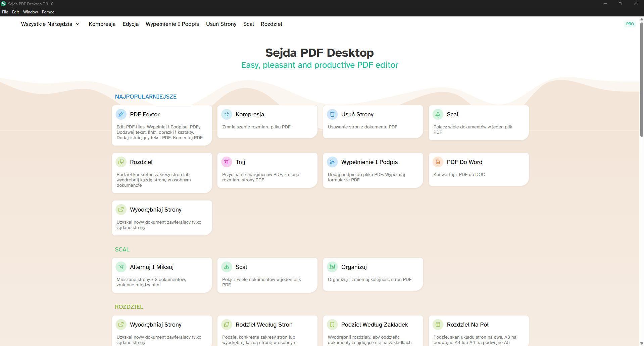Click 'Easy, pleasant and productive PDF editor' tagline
This screenshot has width=644, height=346.
pos(319,65)
